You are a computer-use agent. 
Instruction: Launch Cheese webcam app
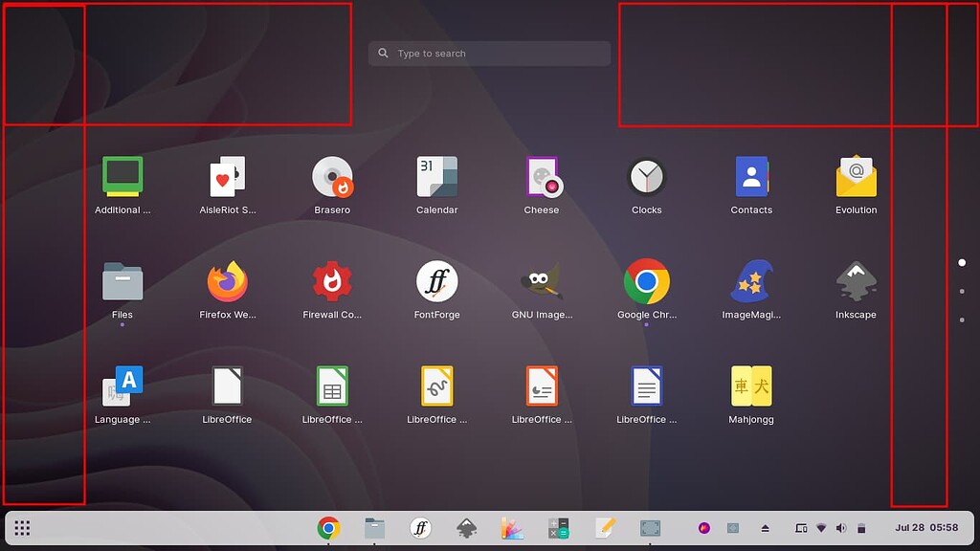click(542, 177)
